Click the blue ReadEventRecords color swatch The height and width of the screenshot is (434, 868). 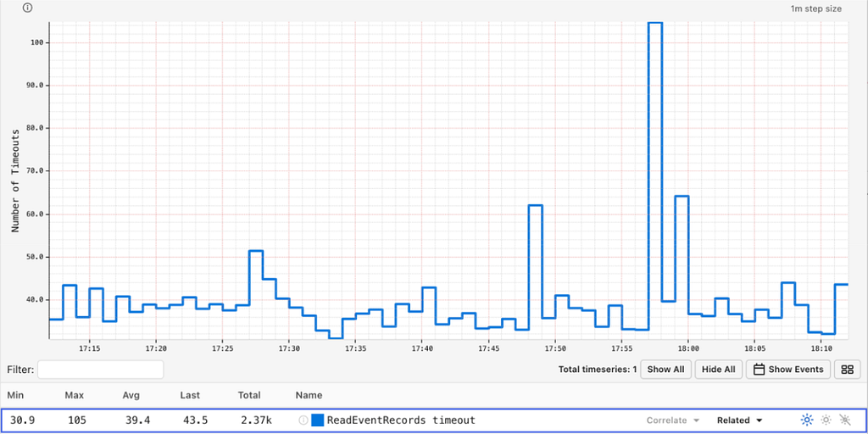pyautogui.click(x=318, y=420)
